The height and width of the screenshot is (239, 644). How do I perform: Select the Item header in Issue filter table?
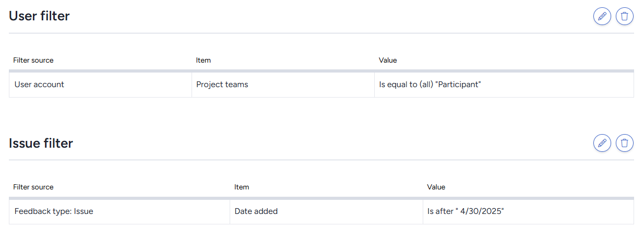pyautogui.click(x=242, y=187)
